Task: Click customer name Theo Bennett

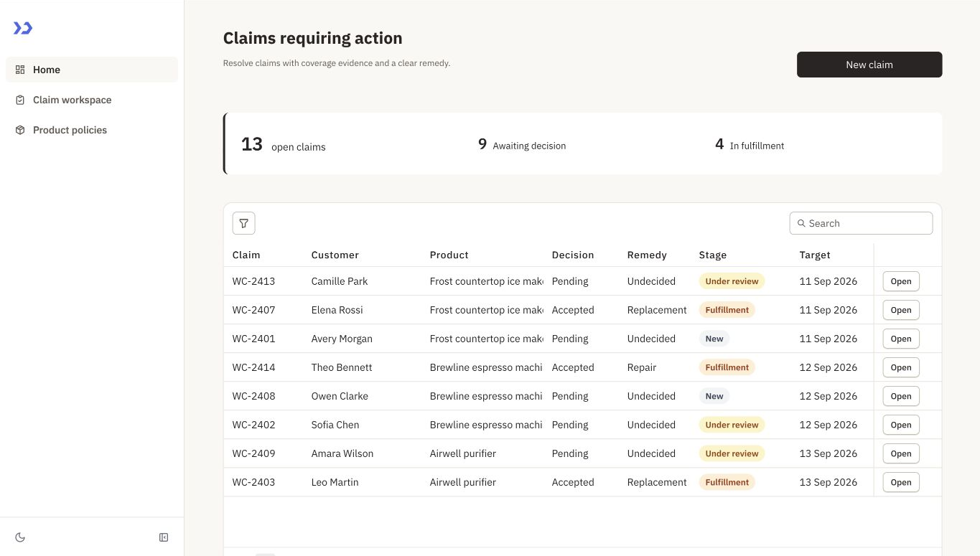Action: tap(342, 367)
